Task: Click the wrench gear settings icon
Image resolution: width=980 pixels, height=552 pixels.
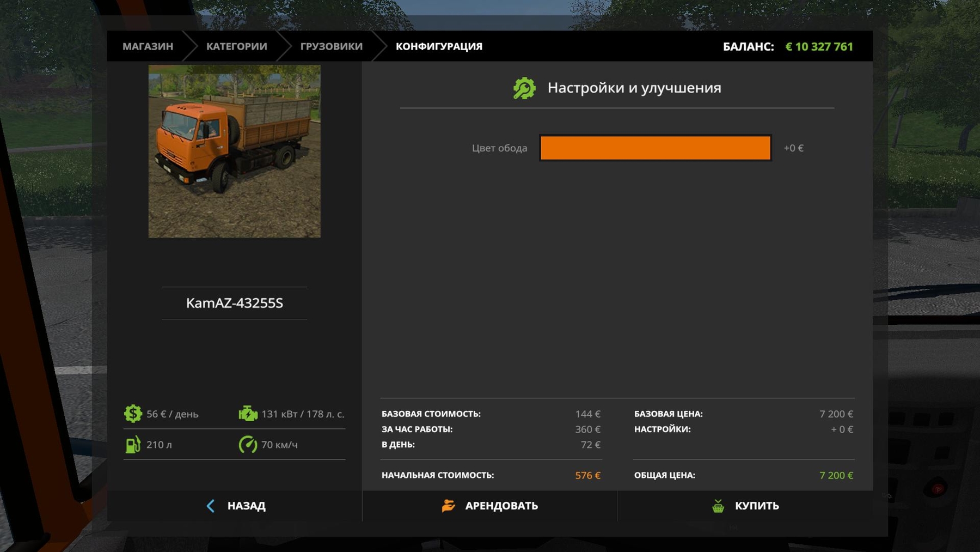Action: tap(524, 88)
